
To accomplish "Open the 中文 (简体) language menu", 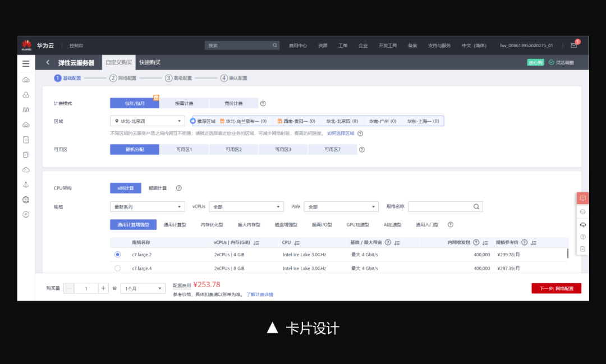I will tap(474, 45).
